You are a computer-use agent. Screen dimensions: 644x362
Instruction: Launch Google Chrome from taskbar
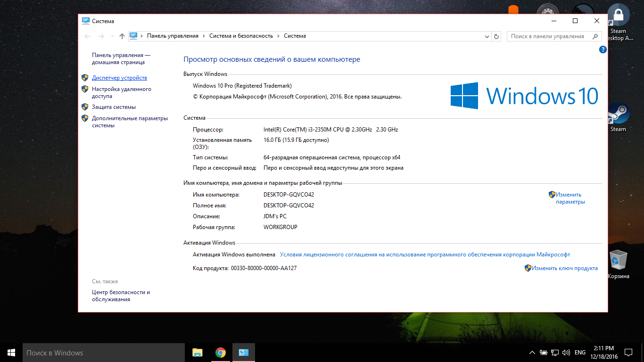[x=220, y=353]
